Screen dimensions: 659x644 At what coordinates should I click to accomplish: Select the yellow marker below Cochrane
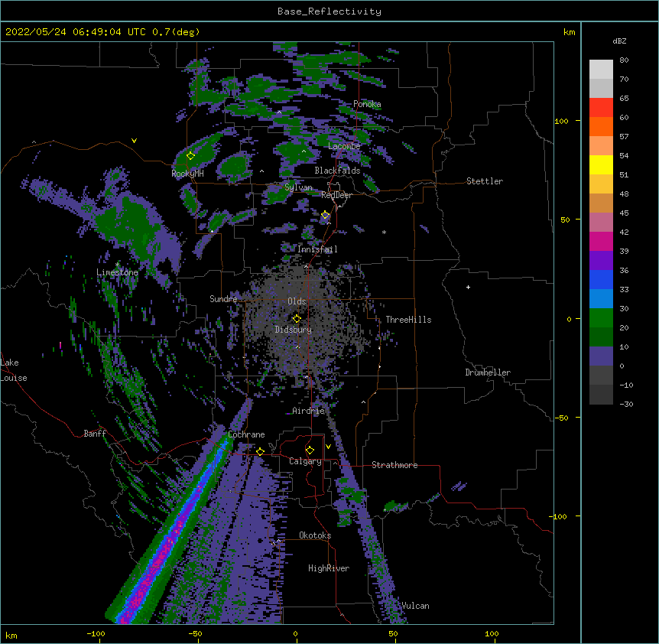pos(260,451)
